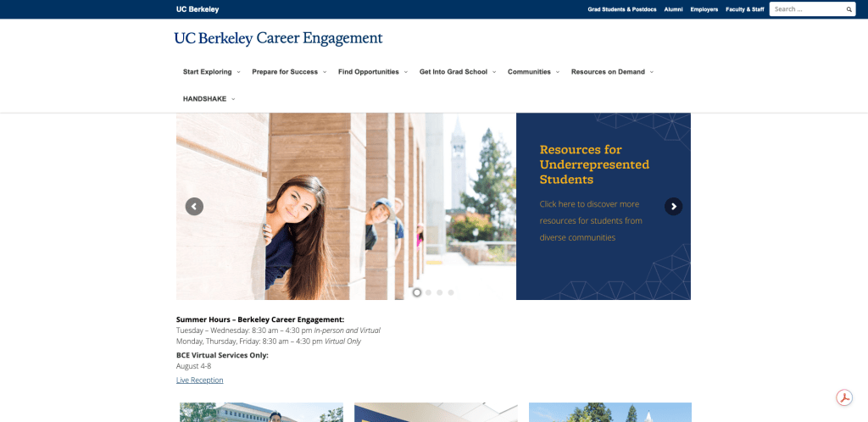Switch to the third carousel slide dot

pyautogui.click(x=439, y=292)
